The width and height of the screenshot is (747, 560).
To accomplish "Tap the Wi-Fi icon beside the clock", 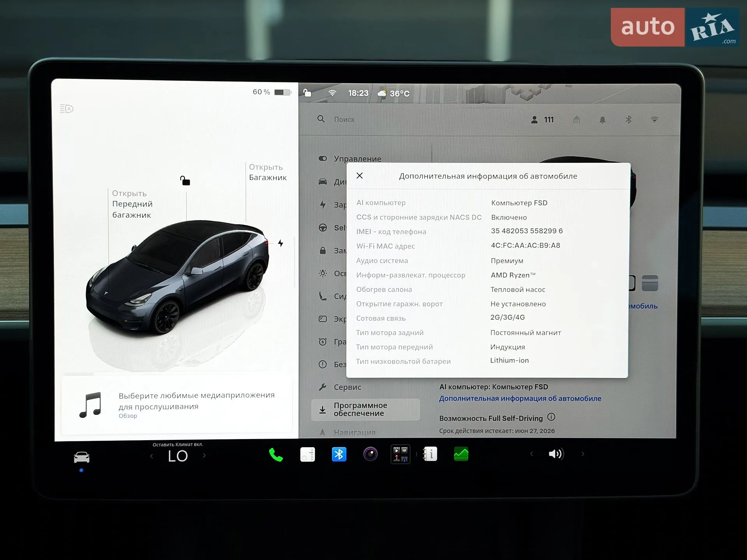I will point(332,93).
